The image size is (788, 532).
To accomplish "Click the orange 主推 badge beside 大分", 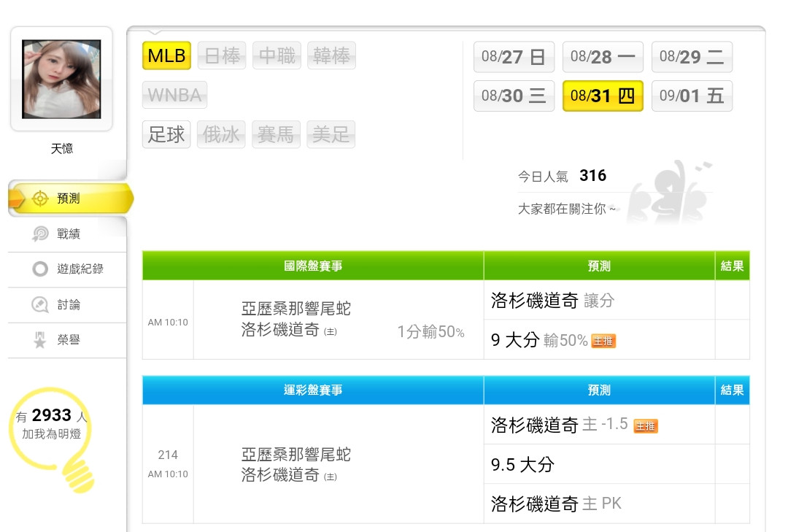I will coord(603,341).
